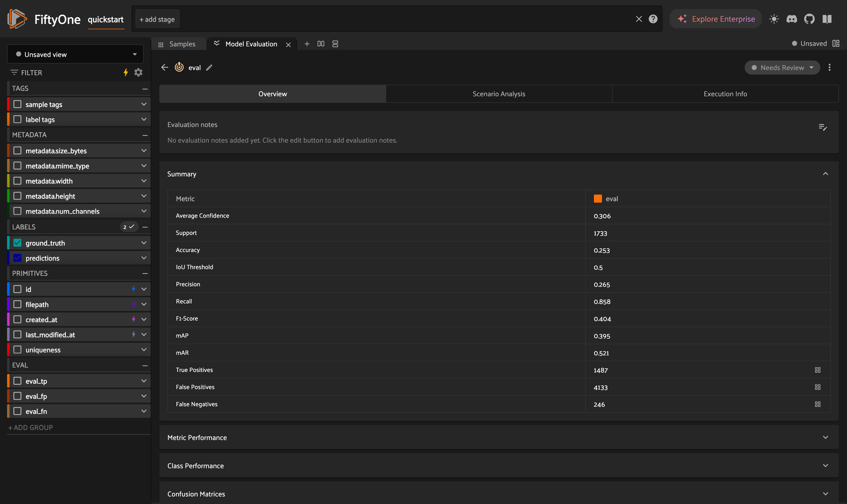Open the edit evaluation notes icon

(823, 127)
